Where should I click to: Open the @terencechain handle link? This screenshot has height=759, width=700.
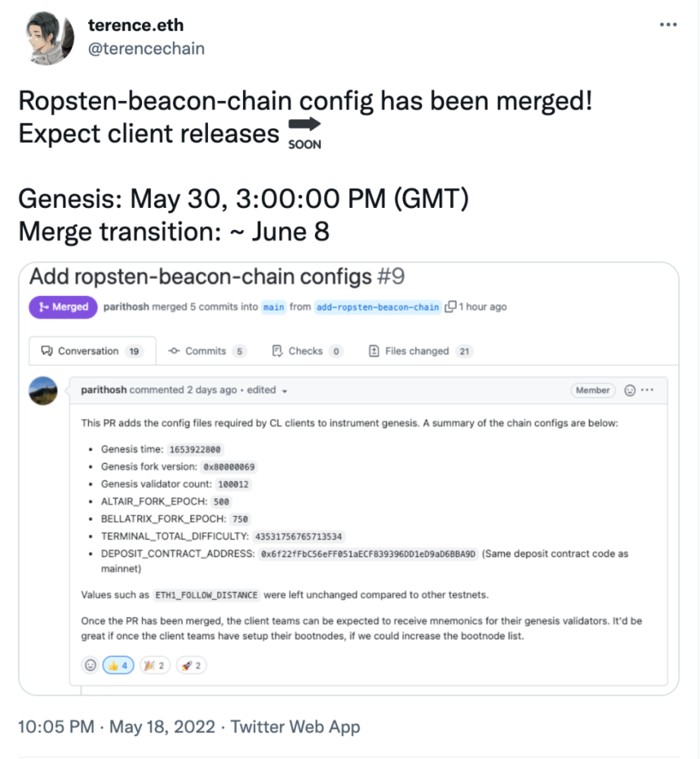coord(146,49)
